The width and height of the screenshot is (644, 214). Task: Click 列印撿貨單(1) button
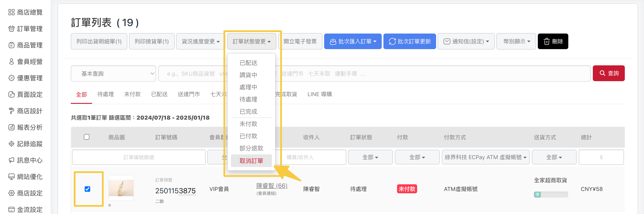click(x=152, y=42)
